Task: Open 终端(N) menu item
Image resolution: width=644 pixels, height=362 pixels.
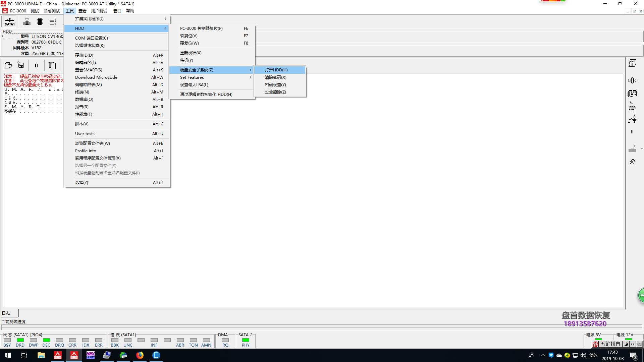Action: click(x=117, y=92)
